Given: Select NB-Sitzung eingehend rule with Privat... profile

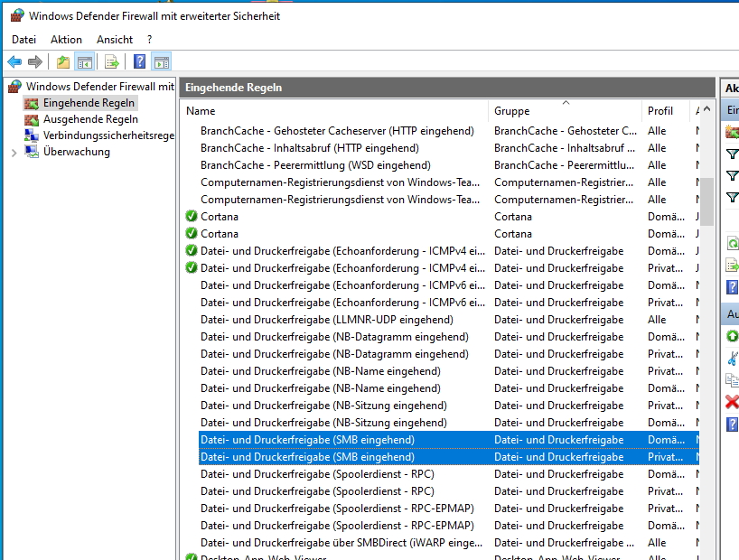Looking at the screenshot, I should [x=323, y=406].
